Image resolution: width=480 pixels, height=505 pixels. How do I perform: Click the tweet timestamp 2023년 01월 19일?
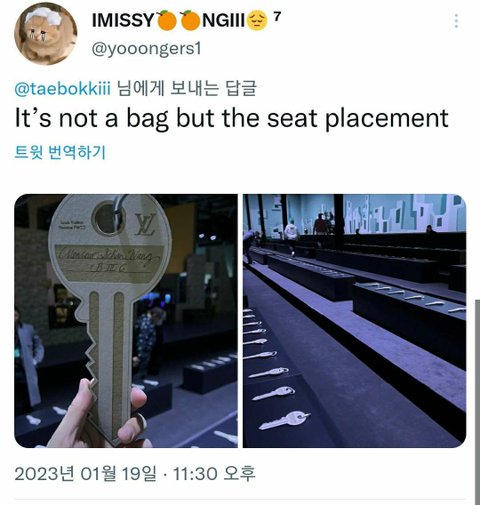pos(85,473)
